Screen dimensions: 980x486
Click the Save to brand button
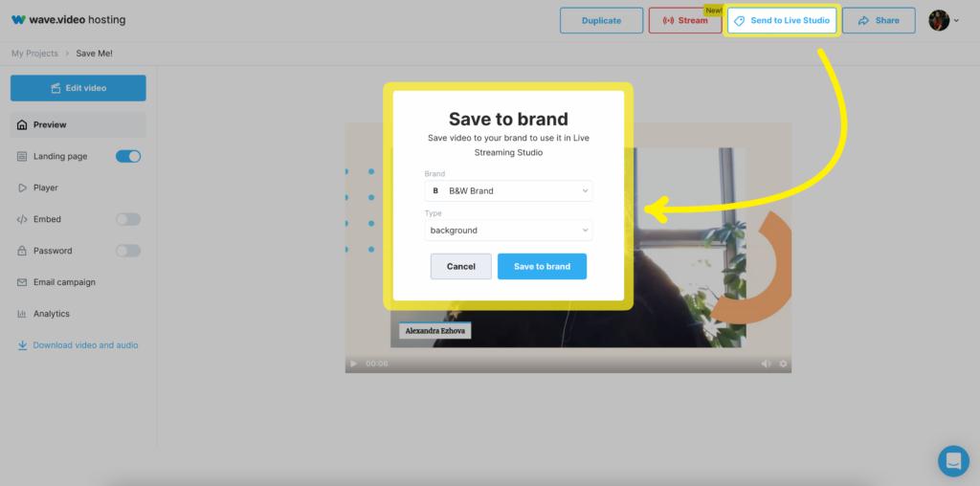click(542, 266)
